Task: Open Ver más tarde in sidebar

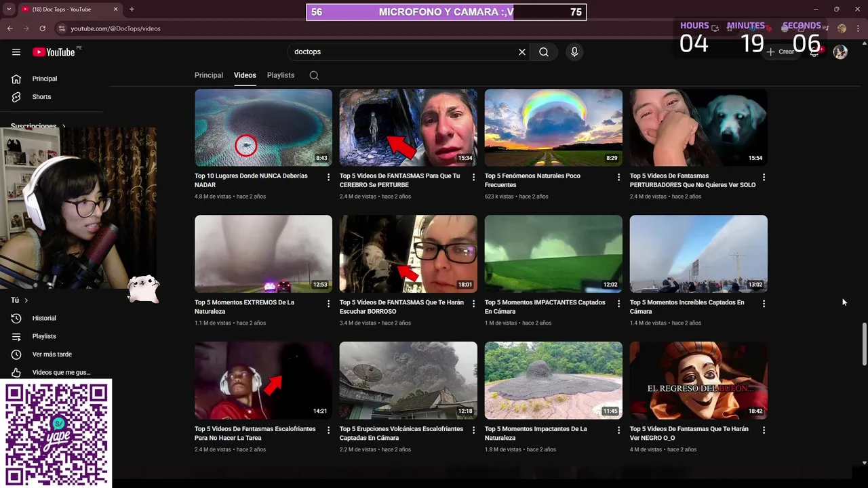Action: coord(53,354)
